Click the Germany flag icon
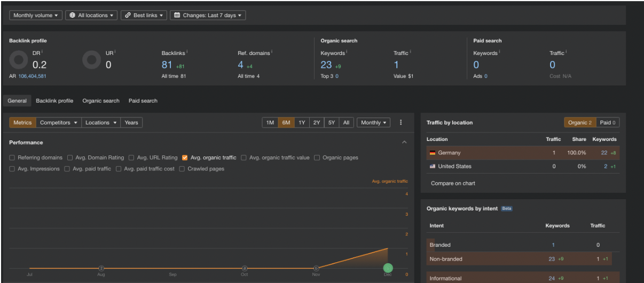The image size is (644, 283). click(x=433, y=153)
